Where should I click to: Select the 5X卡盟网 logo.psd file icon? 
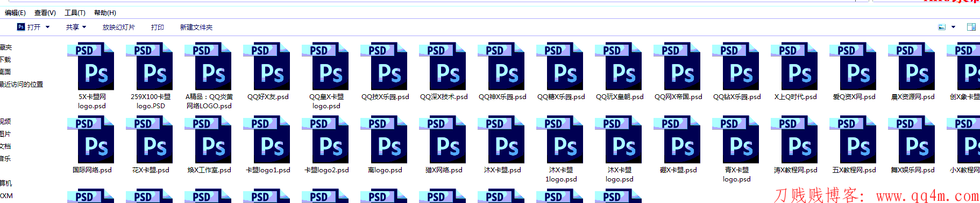(x=91, y=66)
